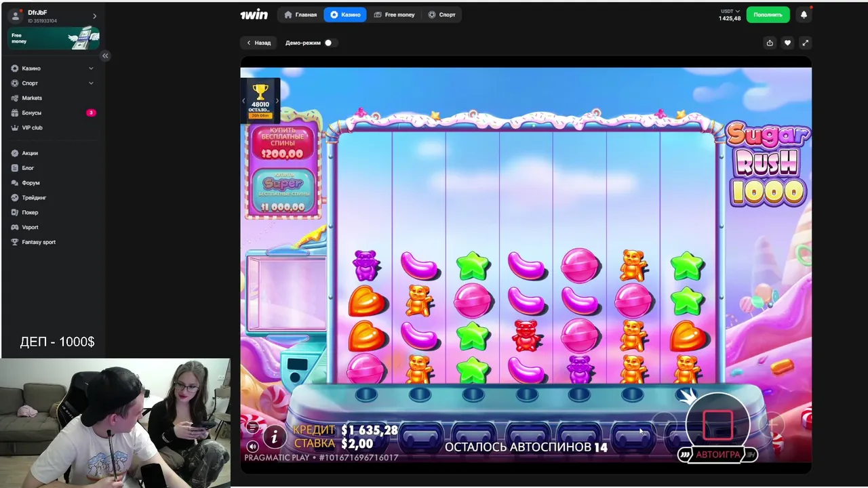Click the Трейдинг sidebar icon
Screen dimensions: 868x488
(15, 198)
